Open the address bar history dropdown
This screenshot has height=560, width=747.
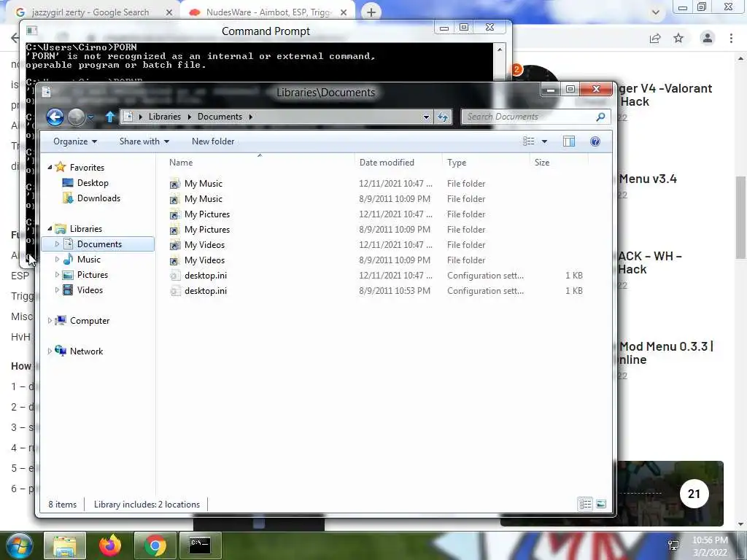click(x=426, y=117)
